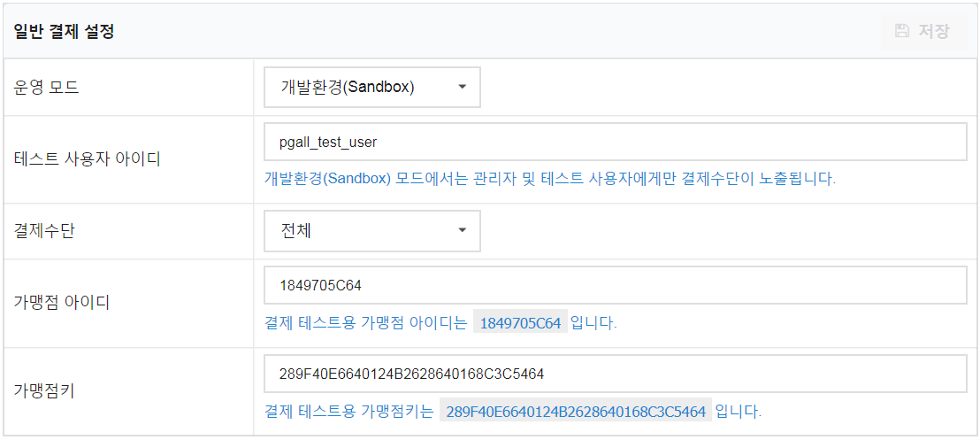Click the 결제 테스트용 가맹점 아이디는 hint text
980x440 pixels.
365,324
